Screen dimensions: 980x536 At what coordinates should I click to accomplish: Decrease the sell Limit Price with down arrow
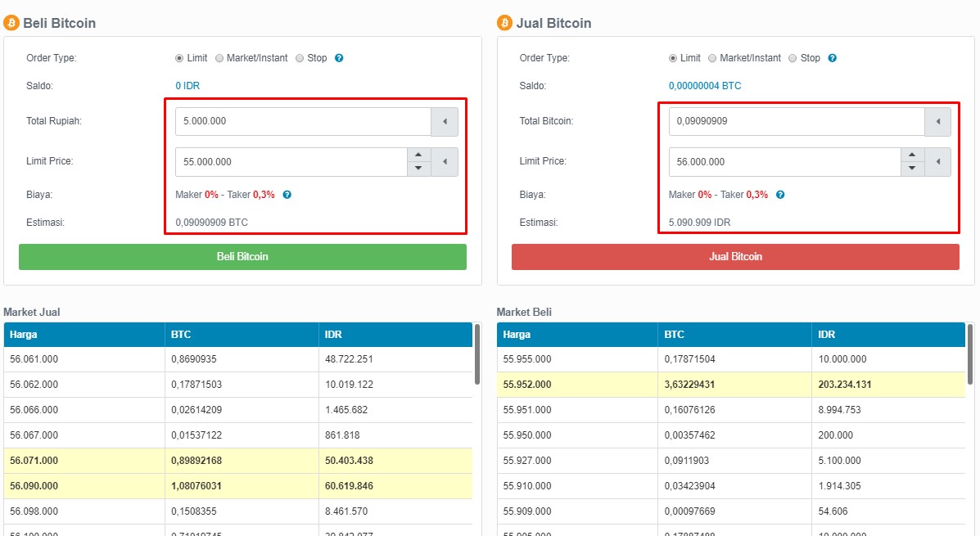click(x=912, y=169)
